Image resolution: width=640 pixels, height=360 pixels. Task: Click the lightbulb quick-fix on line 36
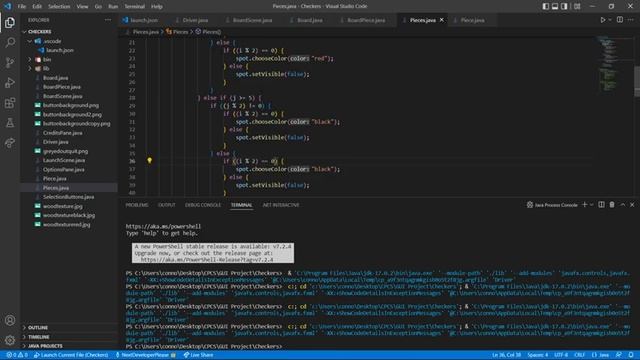pyautogui.click(x=149, y=161)
